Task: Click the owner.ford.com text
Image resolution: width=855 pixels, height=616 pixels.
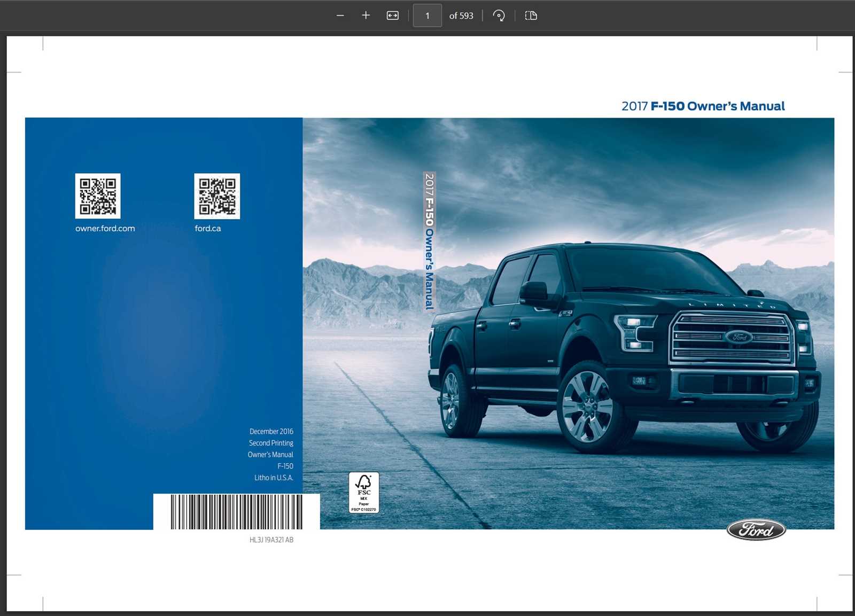Action: pyautogui.click(x=105, y=228)
